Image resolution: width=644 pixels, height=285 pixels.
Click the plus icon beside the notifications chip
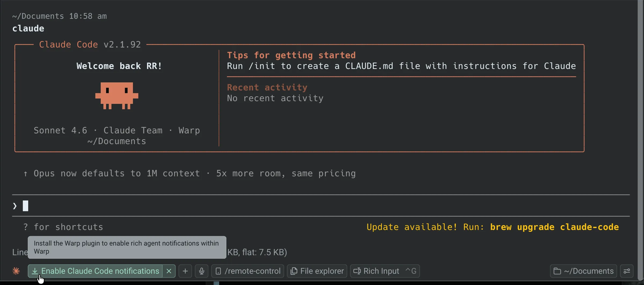[x=185, y=271]
